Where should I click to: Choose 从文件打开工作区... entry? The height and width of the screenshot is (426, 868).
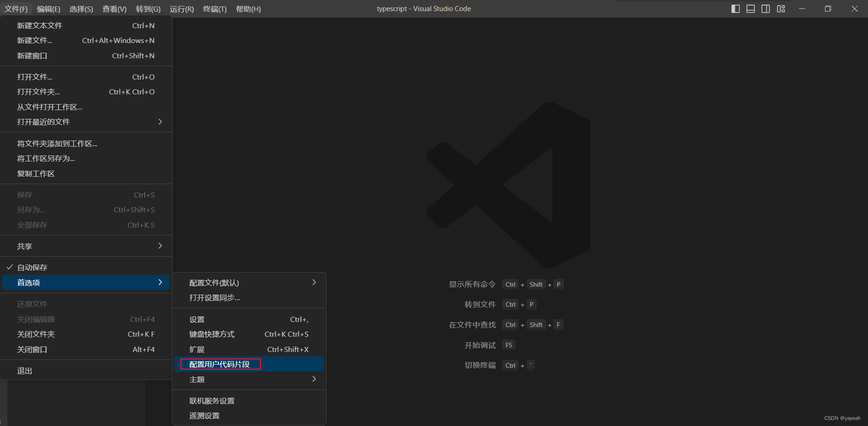(86, 107)
